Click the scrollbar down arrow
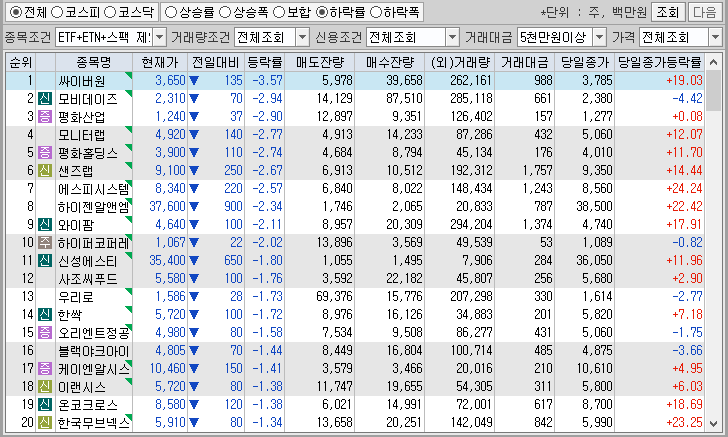The width and height of the screenshot is (728, 437). point(713,423)
